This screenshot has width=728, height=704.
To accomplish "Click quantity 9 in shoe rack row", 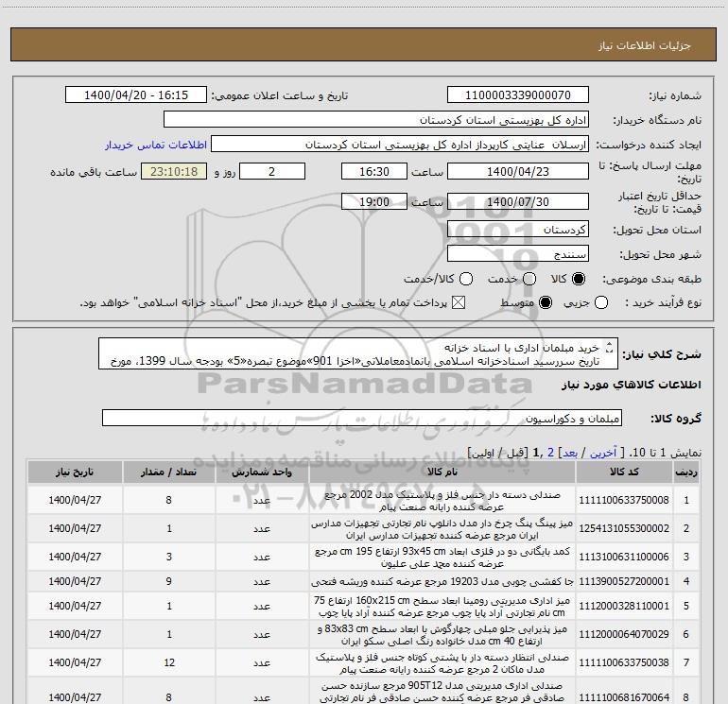I will [x=168, y=581].
